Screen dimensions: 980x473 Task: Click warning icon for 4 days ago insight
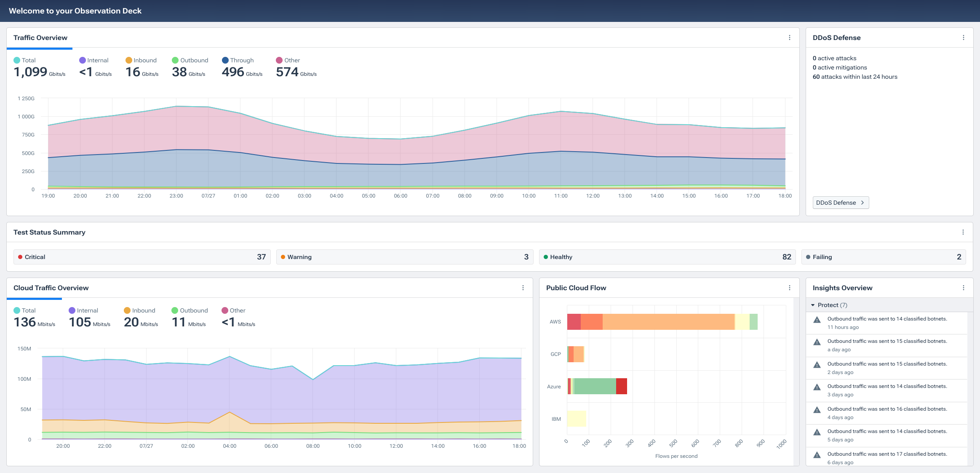[817, 410]
